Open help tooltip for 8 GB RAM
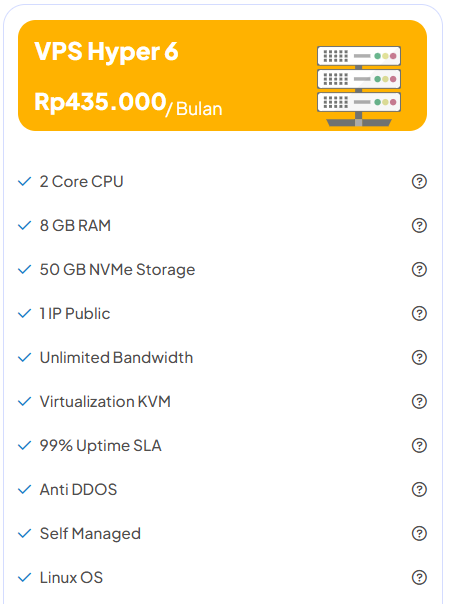 click(419, 225)
